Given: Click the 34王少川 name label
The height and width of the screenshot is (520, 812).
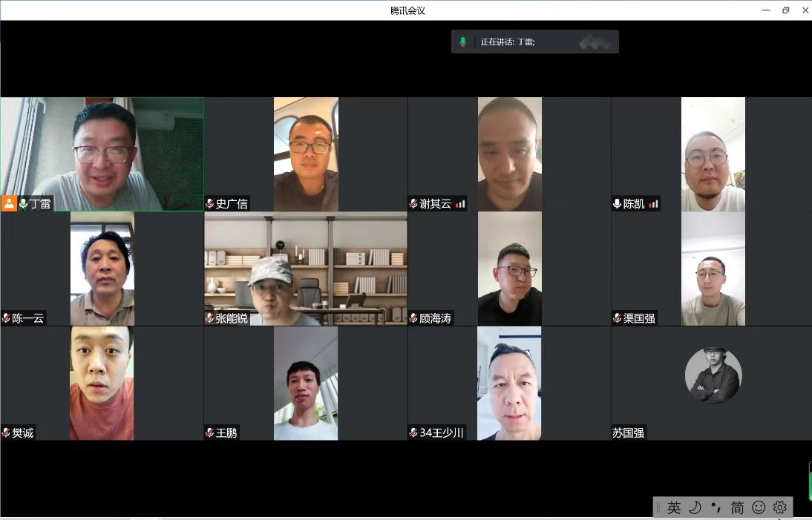Looking at the screenshot, I should pos(442,432).
